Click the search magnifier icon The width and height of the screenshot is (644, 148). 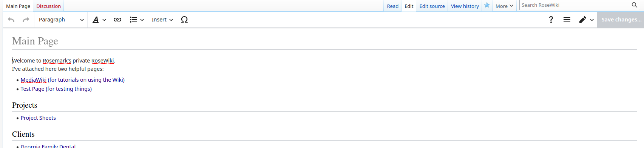634,5
